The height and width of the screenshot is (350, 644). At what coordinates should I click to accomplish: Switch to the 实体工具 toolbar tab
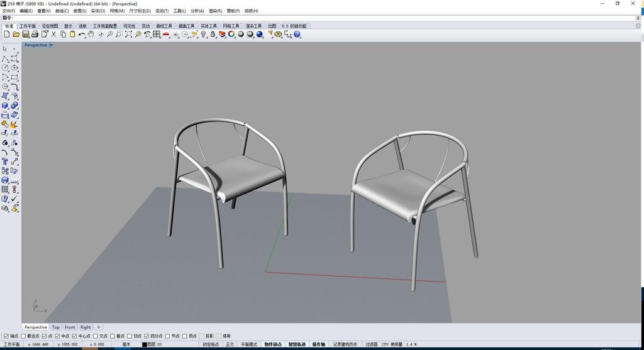click(x=209, y=26)
